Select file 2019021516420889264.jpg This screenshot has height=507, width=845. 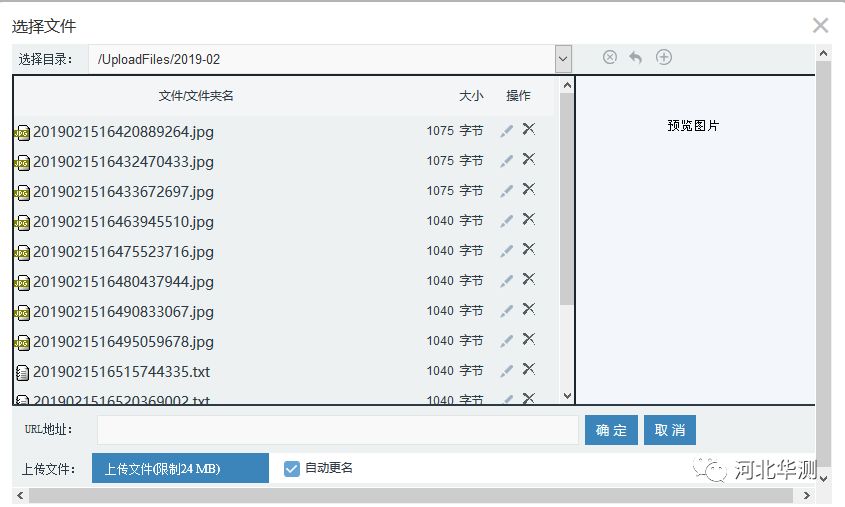(x=123, y=132)
